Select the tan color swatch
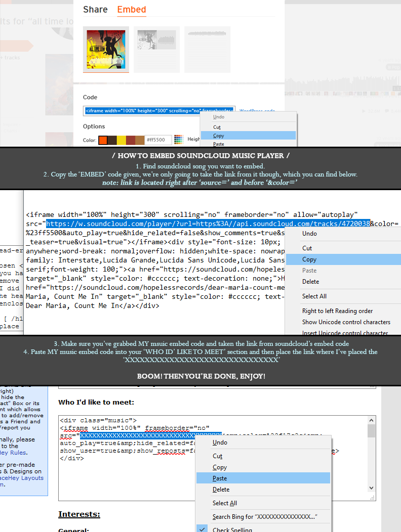The width and height of the screenshot is (401, 532). tap(140, 140)
